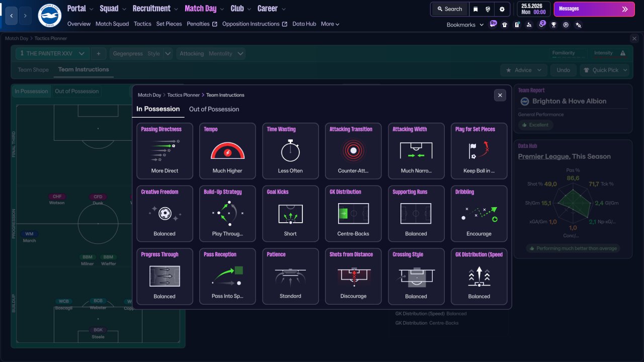Open the Creative Freedom instruction card
644x362 pixels.
click(x=165, y=214)
